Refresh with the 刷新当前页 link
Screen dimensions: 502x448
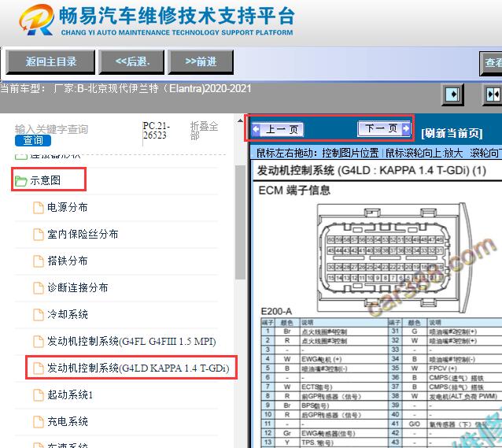(452, 133)
